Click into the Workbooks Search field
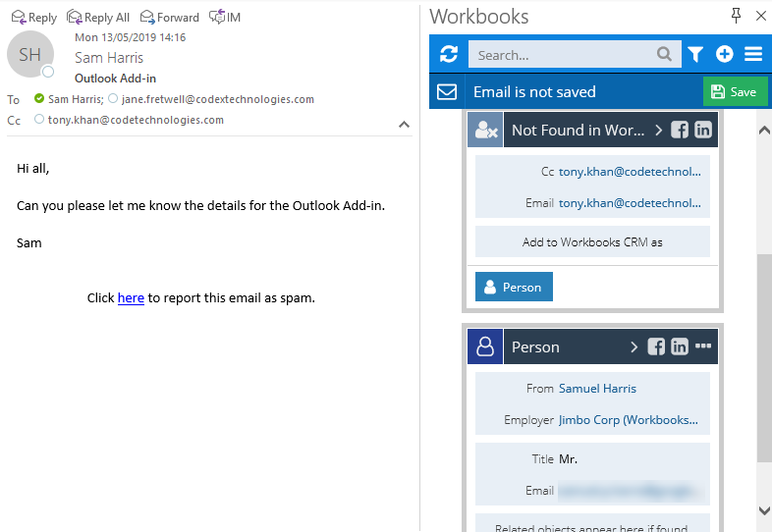The height and width of the screenshot is (532, 772). pyautogui.click(x=575, y=54)
